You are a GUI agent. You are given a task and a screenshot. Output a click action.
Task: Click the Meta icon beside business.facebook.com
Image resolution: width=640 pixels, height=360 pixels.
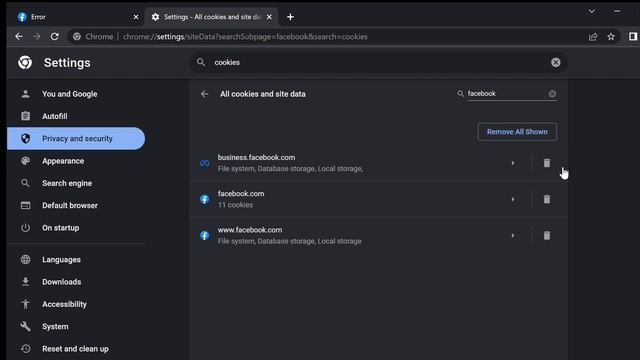pos(204,163)
